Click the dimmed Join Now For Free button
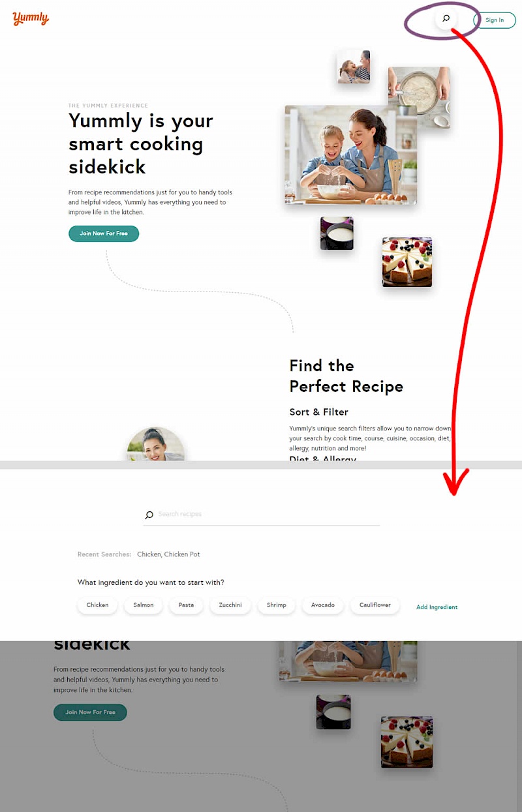 [x=90, y=712]
